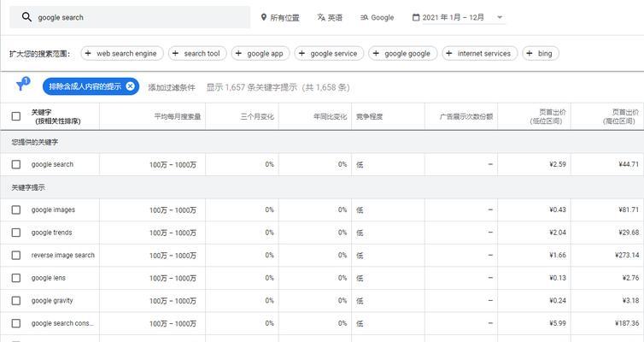Click the ¥81.71 high bid value
Screen dimensions: 644x342
[x=629, y=210]
